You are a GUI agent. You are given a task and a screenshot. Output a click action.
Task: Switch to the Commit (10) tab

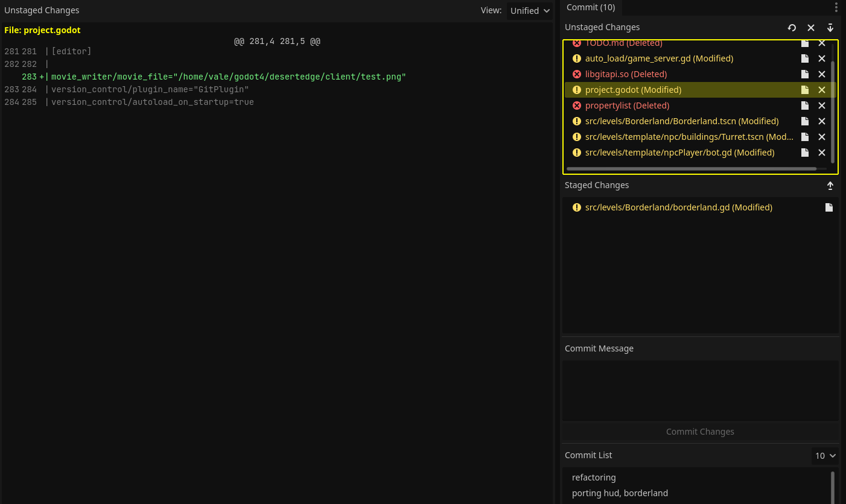coord(591,7)
